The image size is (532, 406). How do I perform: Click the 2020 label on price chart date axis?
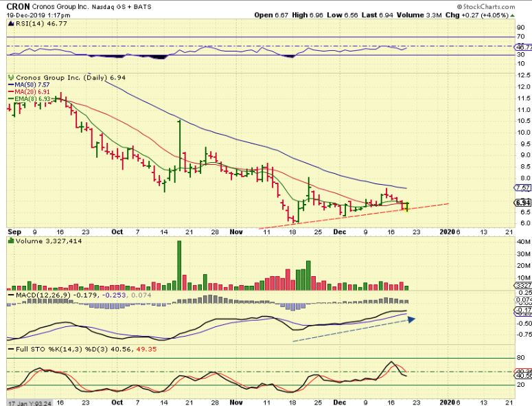[448, 232]
